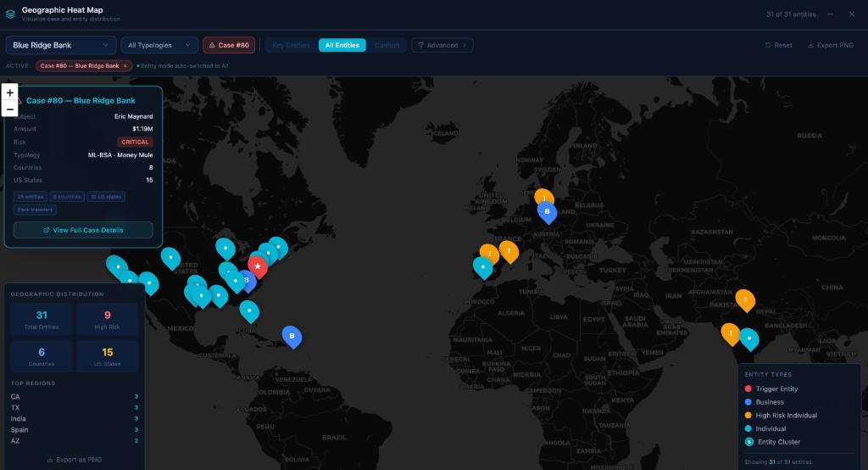Viewport: 868px width, 470px height.
Task: Click the Trigger Entity red legend dot
Action: coord(748,389)
